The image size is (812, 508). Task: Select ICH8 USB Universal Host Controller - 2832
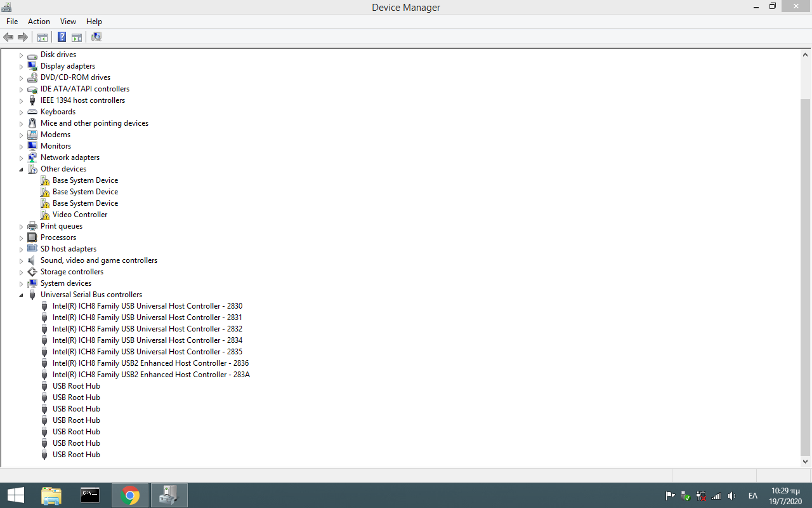point(147,329)
